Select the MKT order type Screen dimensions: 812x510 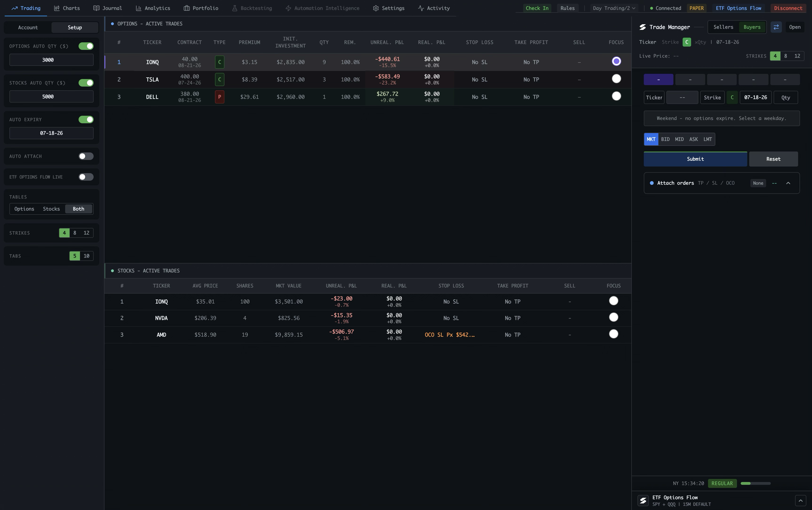coord(651,139)
